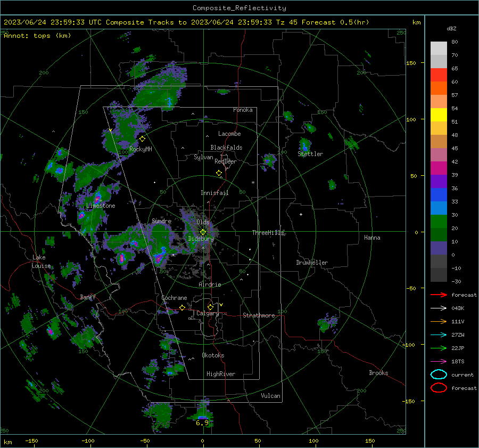The height and width of the screenshot is (448, 479).
Task: Click the 'Stettler' city label
Action: coord(310,154)
